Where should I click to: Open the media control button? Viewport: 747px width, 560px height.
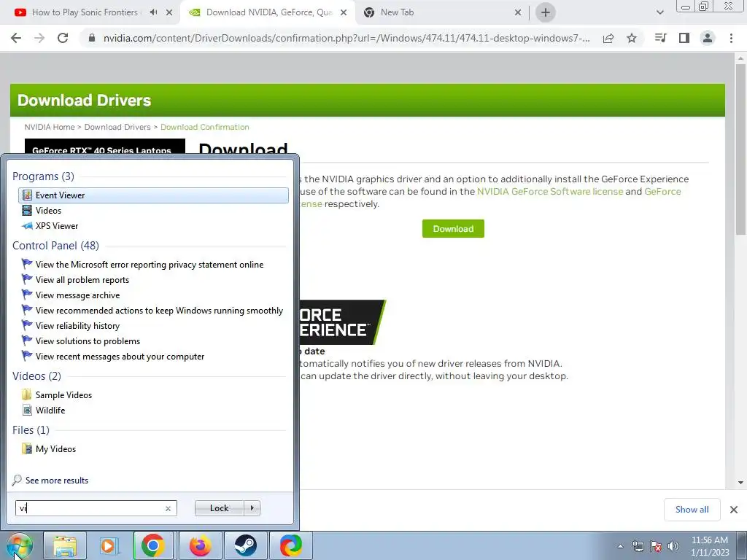coord(660,38)
